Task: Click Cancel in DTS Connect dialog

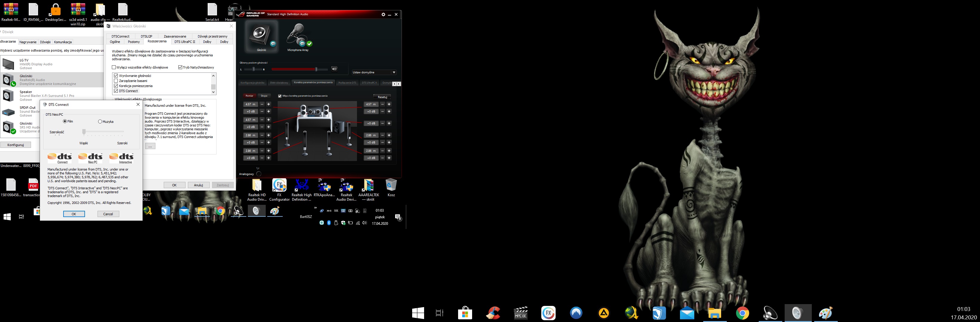Action: click(x=108, y=214)
